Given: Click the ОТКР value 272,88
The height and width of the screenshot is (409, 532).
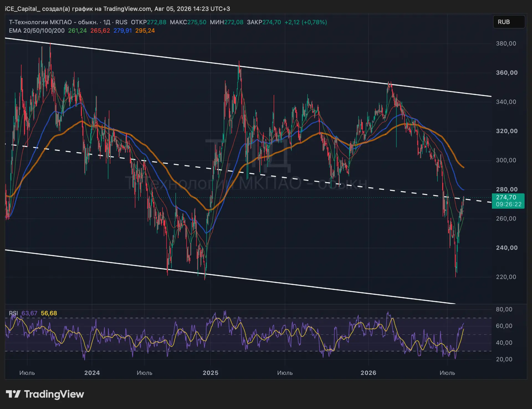Looking at the screenshot, I should tap(157, 22).
